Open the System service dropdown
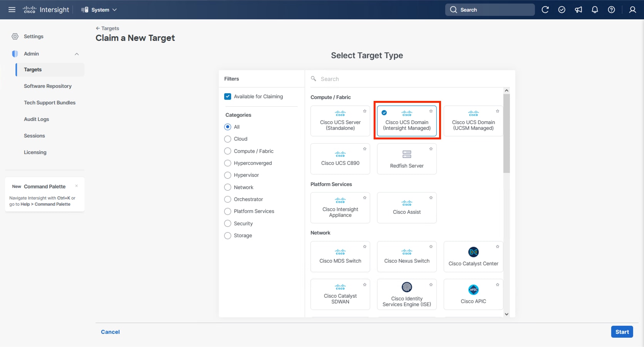 99,10
